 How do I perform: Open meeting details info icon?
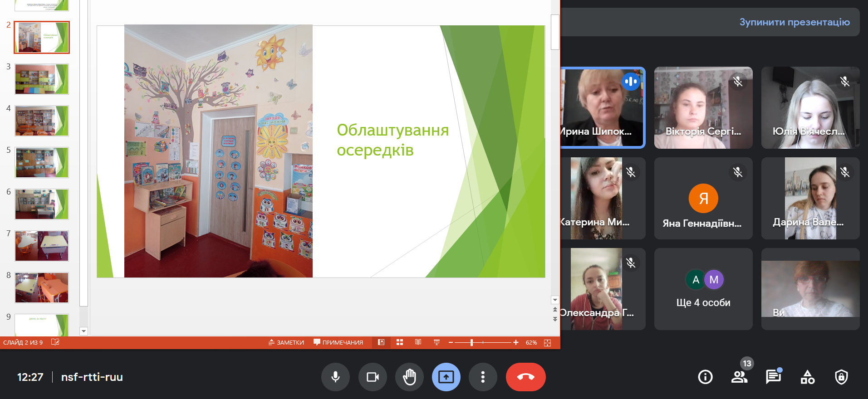click(705, 377)
